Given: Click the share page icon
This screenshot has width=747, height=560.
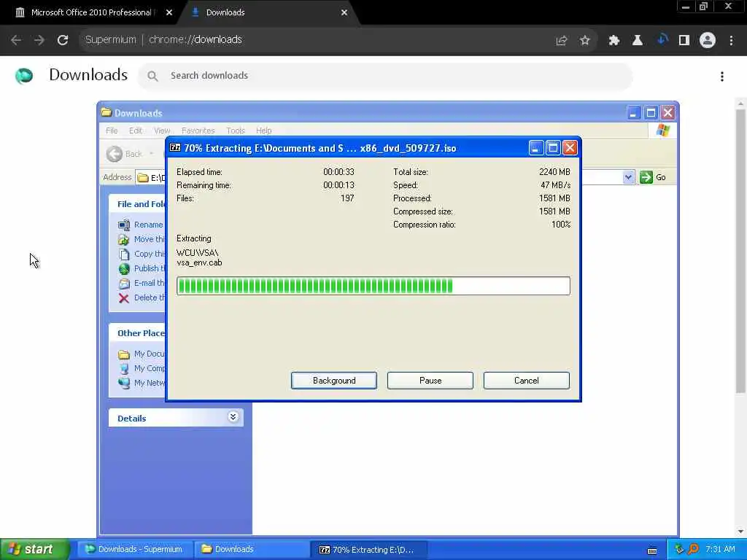Looking at the screenshot, I should pyautogui.click(x=562, y=41).
